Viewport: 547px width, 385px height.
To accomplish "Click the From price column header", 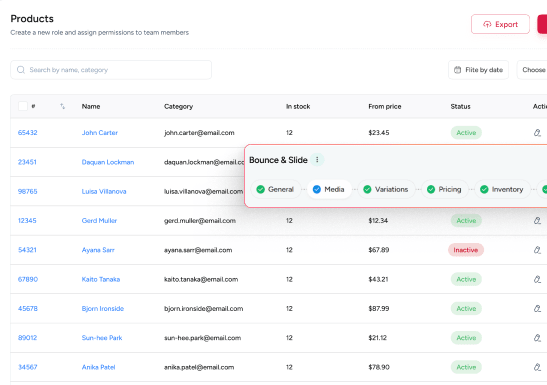I will point(384,106).
